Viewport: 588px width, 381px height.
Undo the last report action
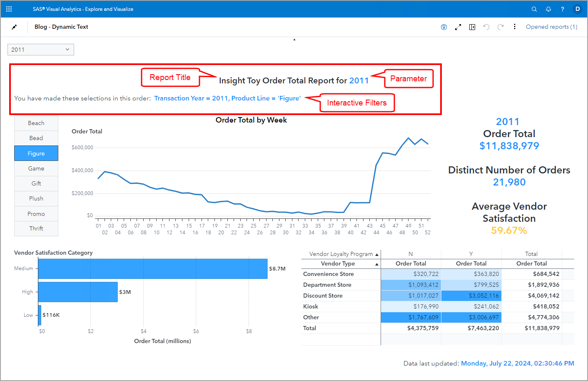(486, 27)
